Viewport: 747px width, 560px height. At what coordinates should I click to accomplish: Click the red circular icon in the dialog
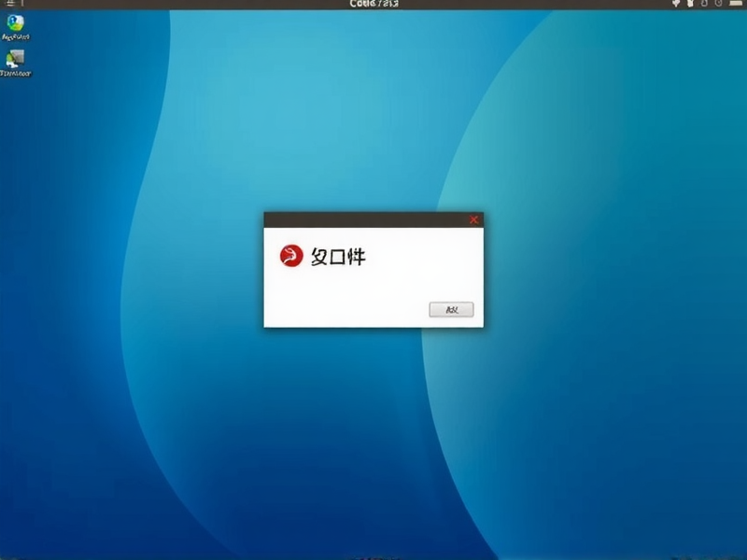pyautogui.click(x=291, y=257)
